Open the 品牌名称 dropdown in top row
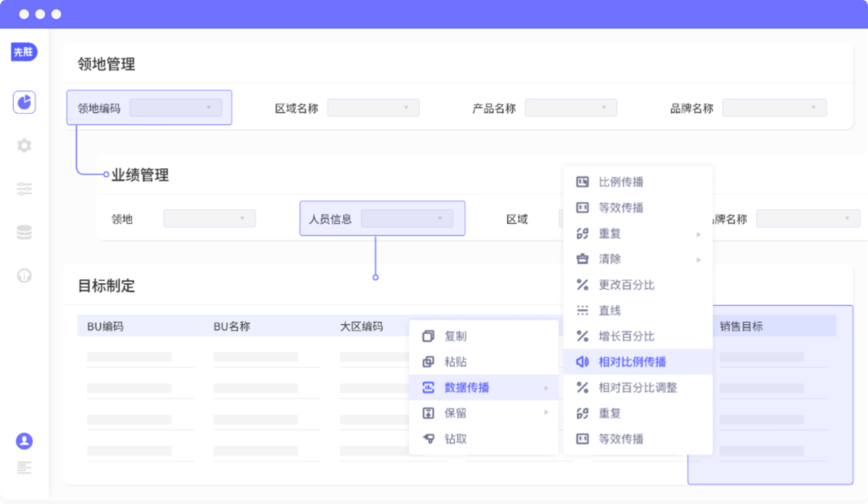The image size is (868, 504). [774, 108]
